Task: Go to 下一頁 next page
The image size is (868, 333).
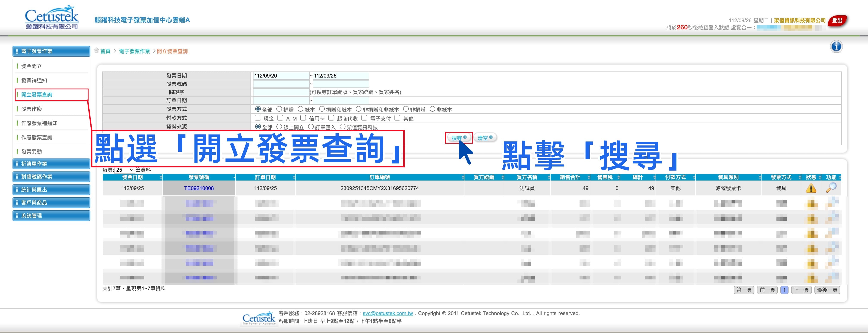Action: pyautogui.click(x=801, y=290)
